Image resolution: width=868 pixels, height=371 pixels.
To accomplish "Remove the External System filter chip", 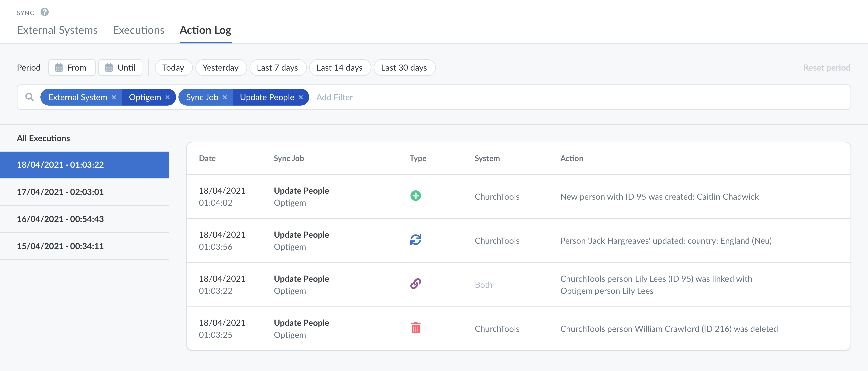I will 114,97.
